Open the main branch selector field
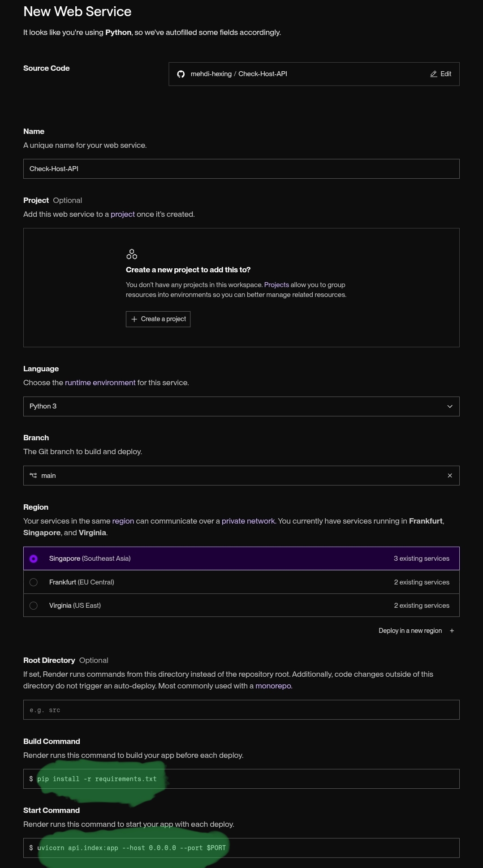This screenshot has height=868, width=483. point(241,476)
